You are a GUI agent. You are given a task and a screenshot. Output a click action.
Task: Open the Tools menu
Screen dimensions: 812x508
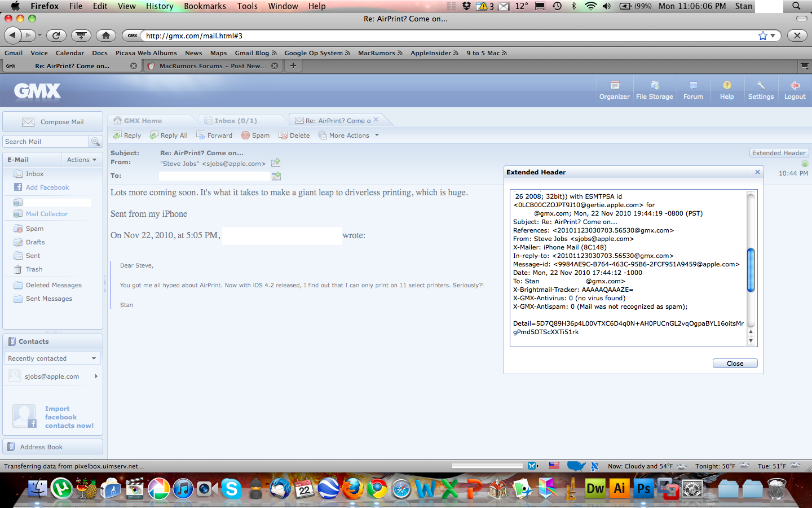pos(247,6)
